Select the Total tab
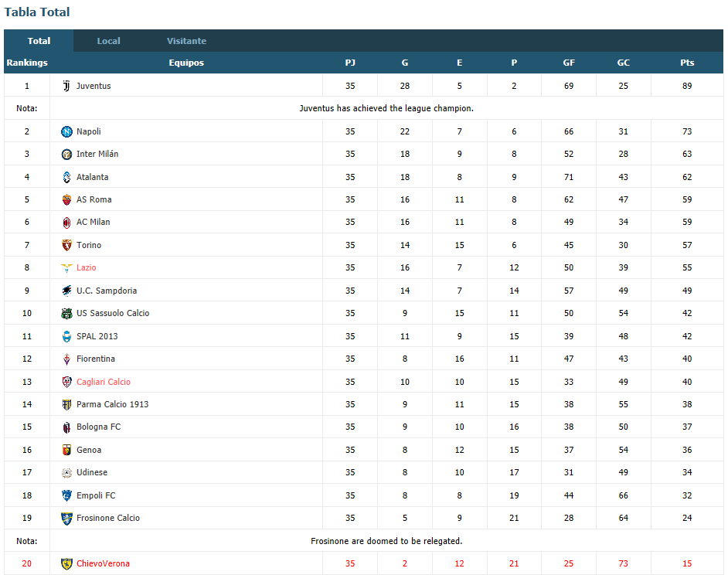Screen dimensions: 728x575 39,41
